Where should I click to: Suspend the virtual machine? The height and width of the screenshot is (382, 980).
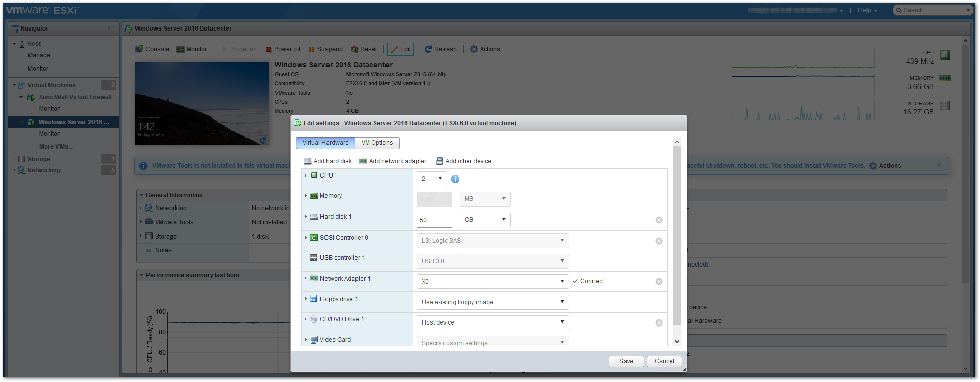tap(325, 49)
